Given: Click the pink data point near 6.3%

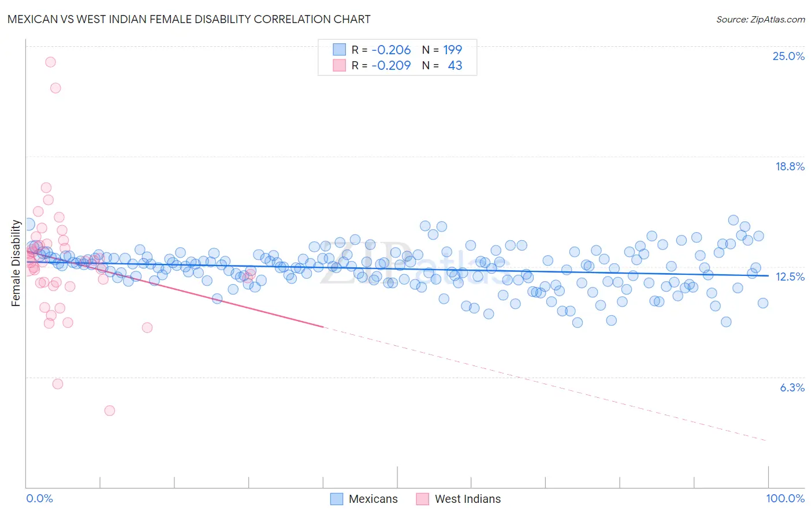Looking at the screenshot, I should coord(58,384).
